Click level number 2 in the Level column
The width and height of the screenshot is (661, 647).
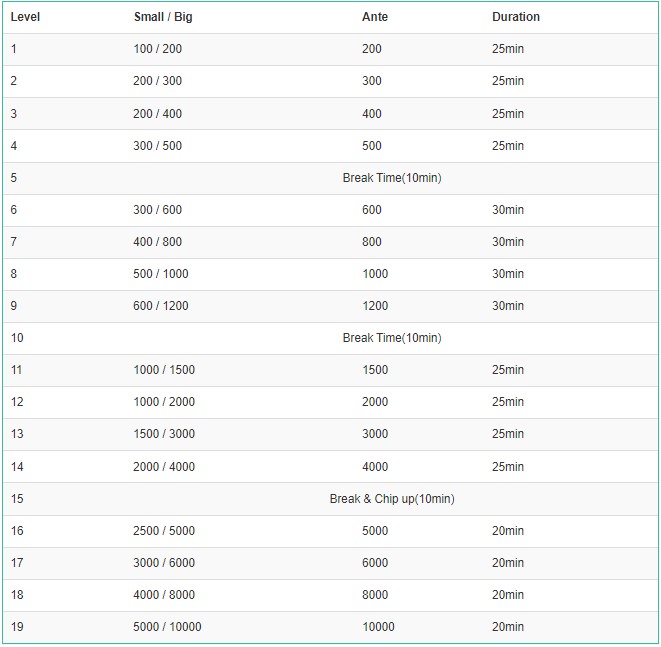click(x=14, y=81)
